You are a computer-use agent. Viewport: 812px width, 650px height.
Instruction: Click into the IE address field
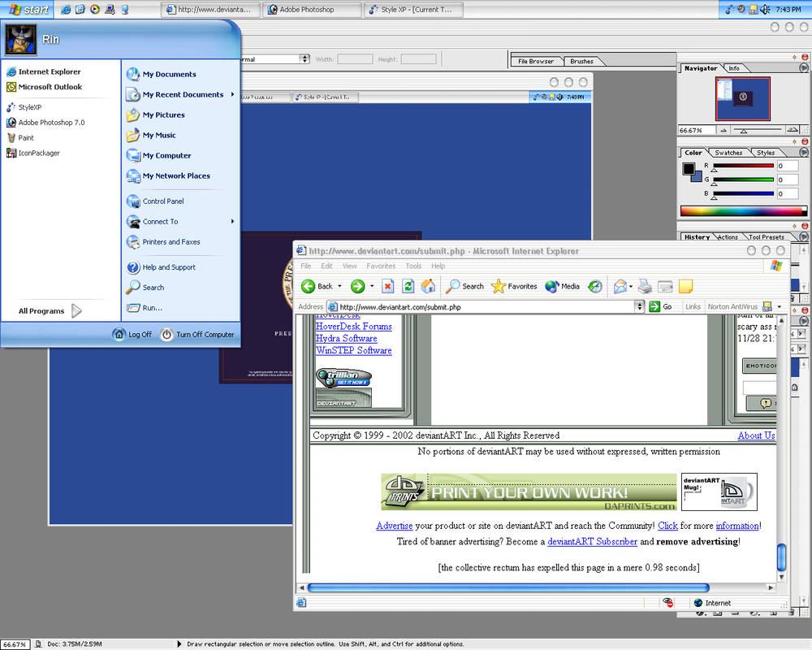point(482,307)
